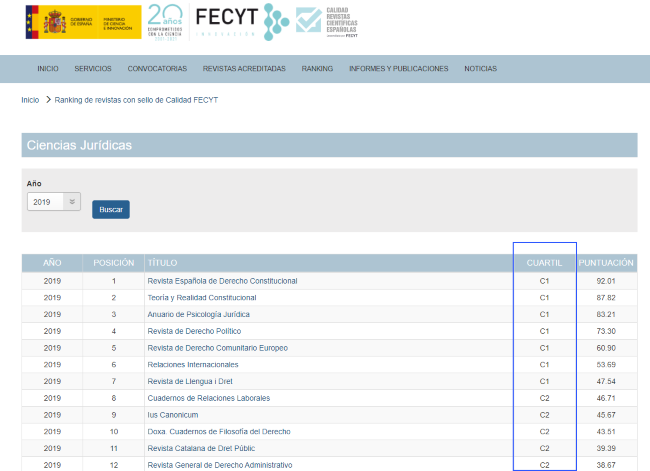Click the 53.69 score cell
Image resolution: width=650 pixels, height=471 pixels.
pyautogui.click(x=606, y=364)
